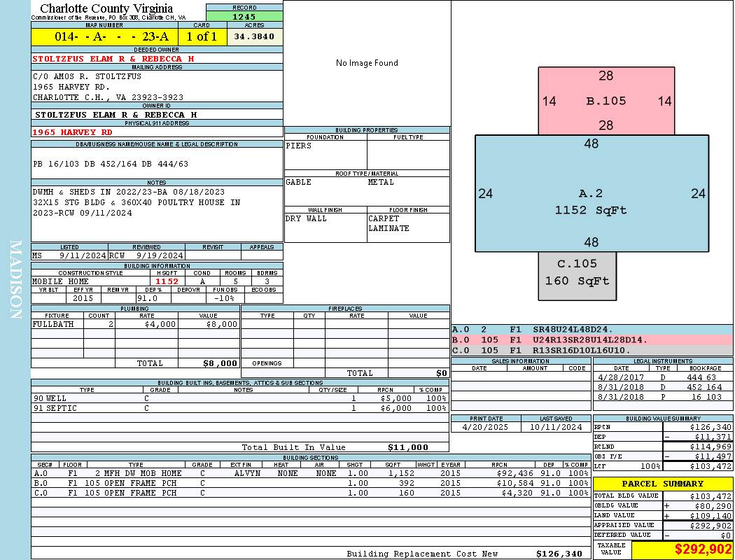Select the deeded owner Stoltzfus name

tap(113, 59)
